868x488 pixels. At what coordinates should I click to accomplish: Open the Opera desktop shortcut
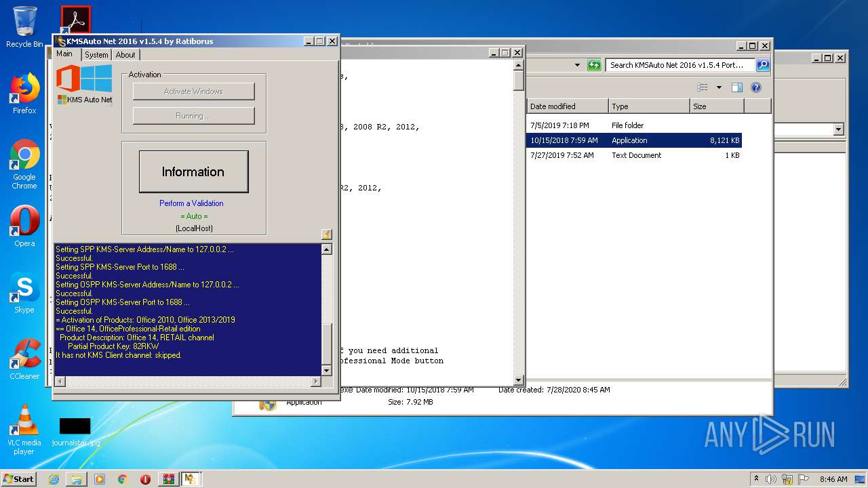(x=24, y=226)
